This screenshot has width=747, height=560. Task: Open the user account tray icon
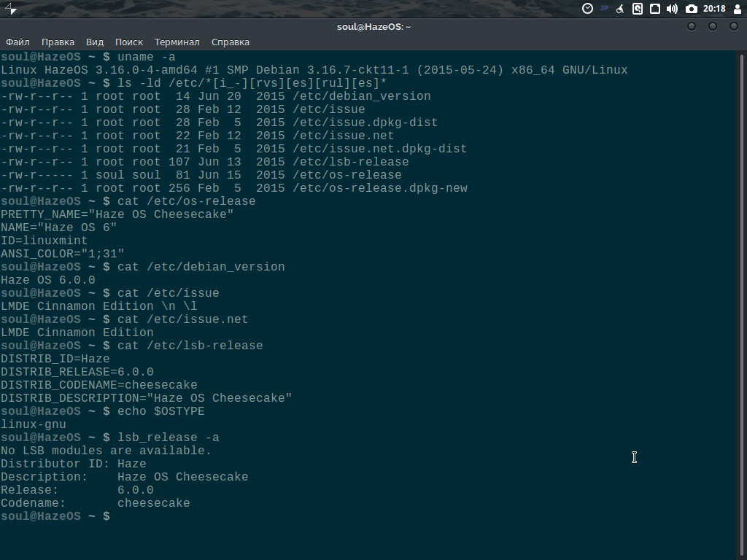tap(738, 9)
